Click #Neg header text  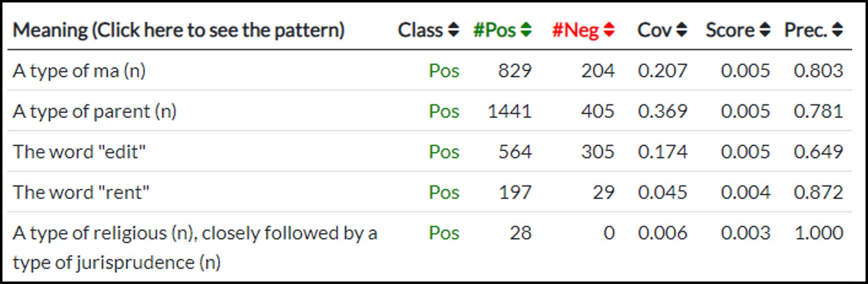point(575,30)
